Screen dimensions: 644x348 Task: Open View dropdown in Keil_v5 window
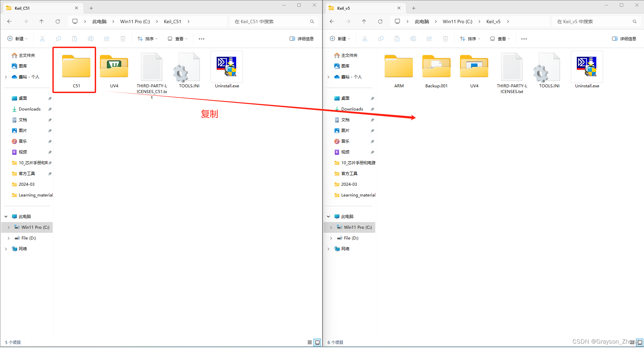coord(500,39)
